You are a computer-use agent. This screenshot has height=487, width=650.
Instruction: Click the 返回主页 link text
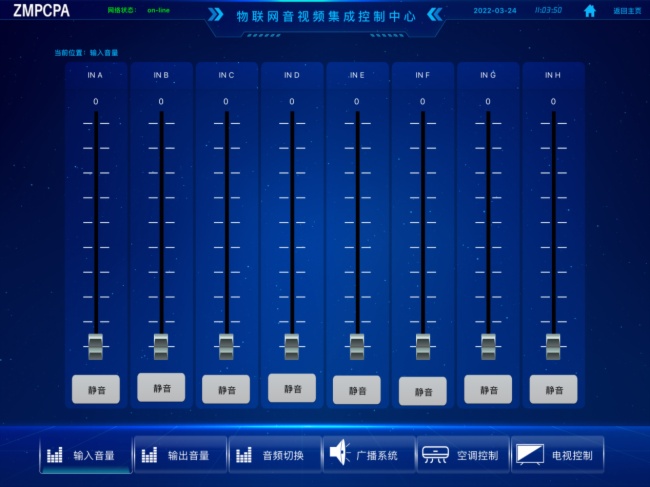point(627,11)
